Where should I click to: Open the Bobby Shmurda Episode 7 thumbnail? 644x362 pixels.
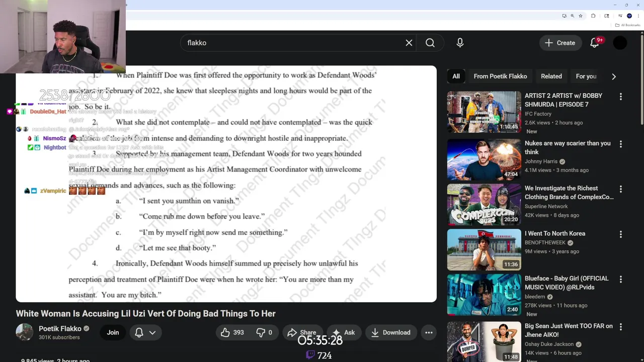[x=484, y=112]
